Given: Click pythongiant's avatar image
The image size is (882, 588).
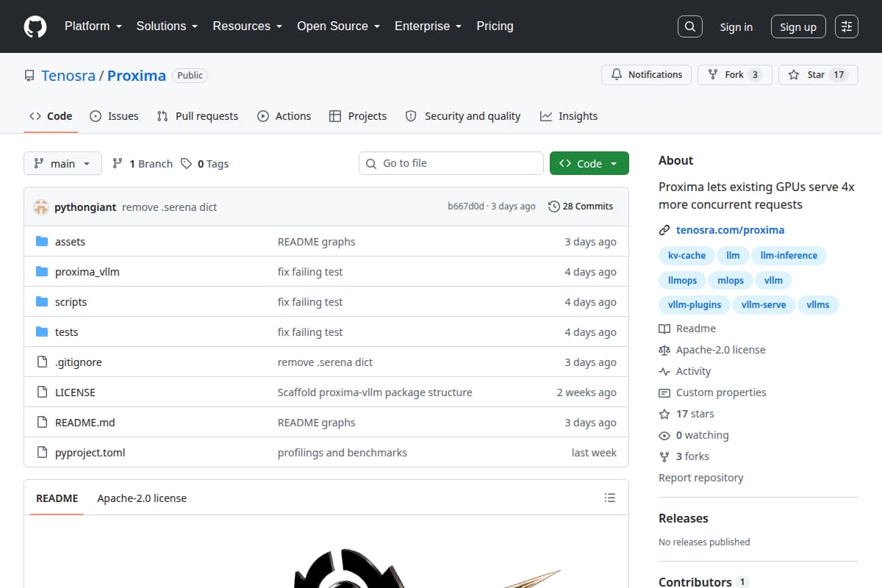Looking at the screenshot, I should pyautogui.click(x=41, y=207).
